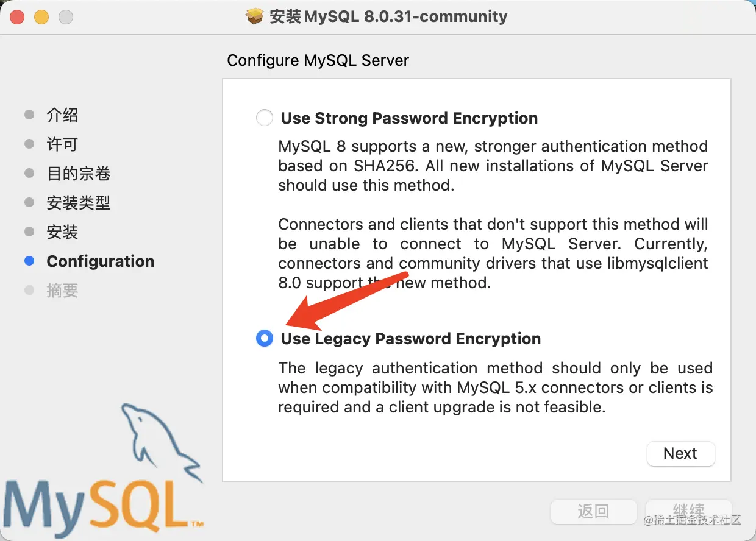Screen dimensions: 756x541
Task: Toggle the currently selected legacy encryption option
Action: point(264,338)
